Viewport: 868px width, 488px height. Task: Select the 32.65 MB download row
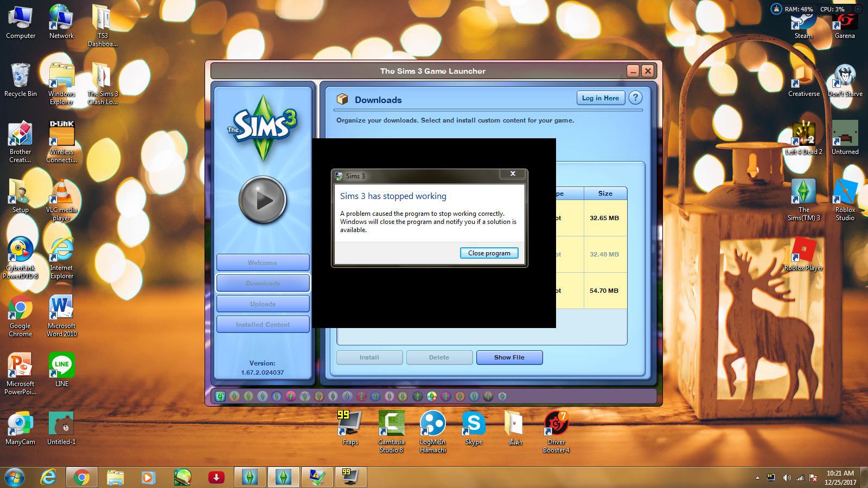pyautogui.click(x=591, y=218)
